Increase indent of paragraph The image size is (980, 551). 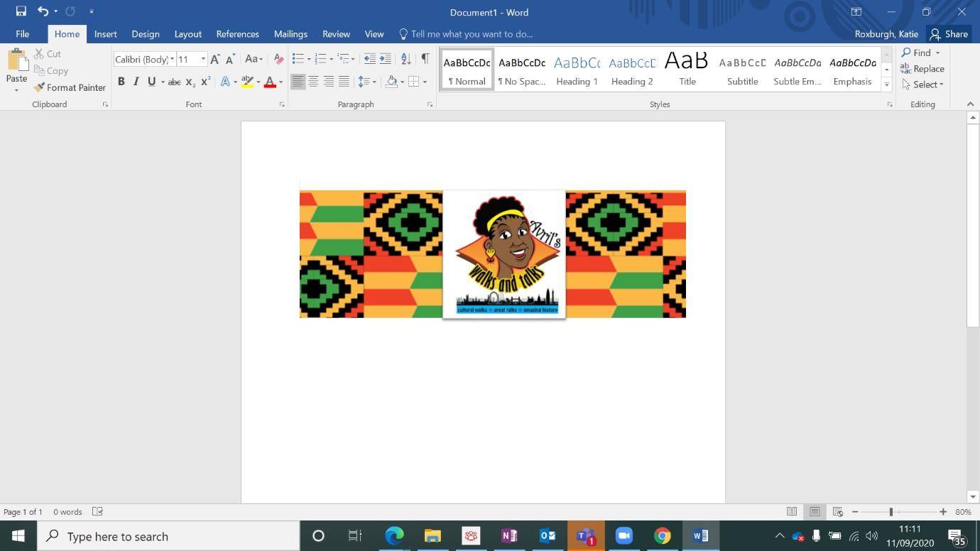click(x=385, y=59)
